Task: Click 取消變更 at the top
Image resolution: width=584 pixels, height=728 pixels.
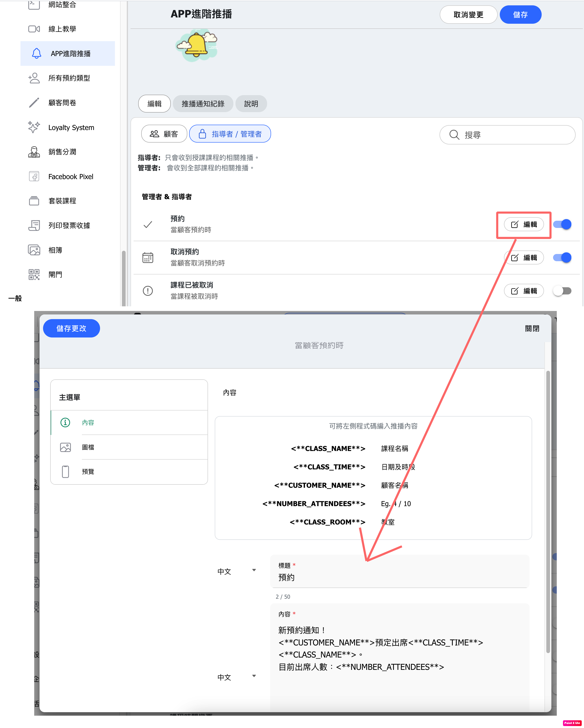Action: point(468,15)
